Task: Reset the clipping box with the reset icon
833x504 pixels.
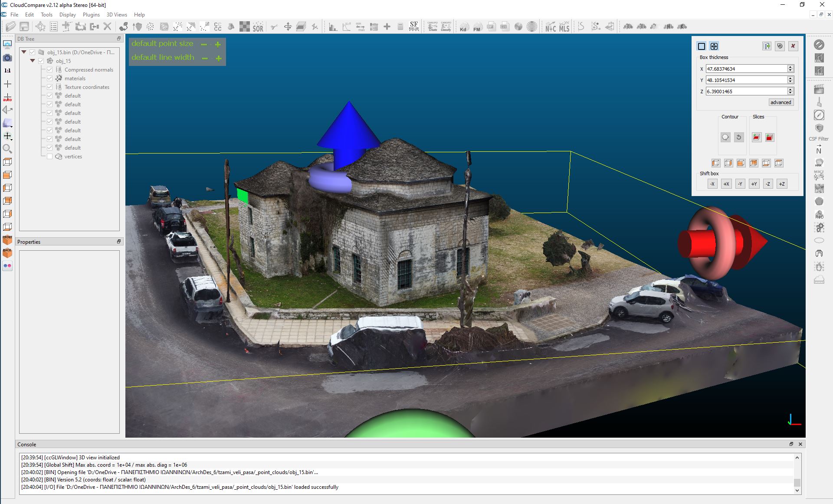Action: pos(780,46)
